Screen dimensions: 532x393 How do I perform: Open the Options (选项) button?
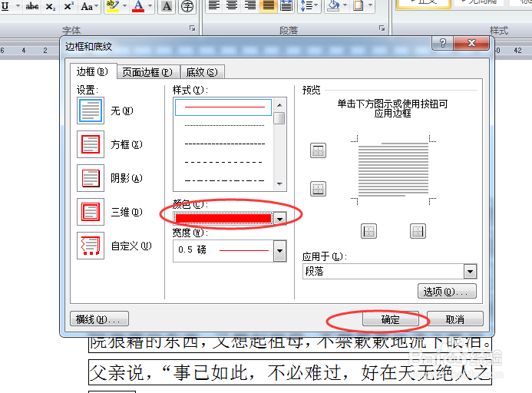(x=447, y=292)
